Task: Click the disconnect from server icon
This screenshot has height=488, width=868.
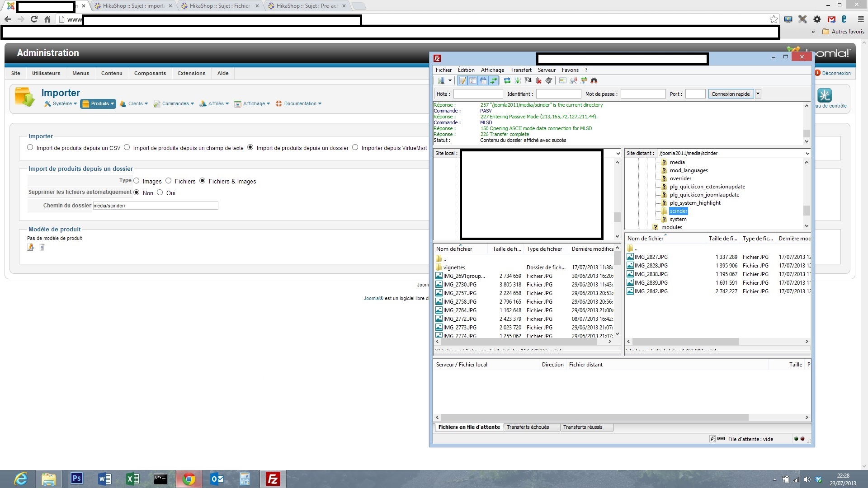Action: pos(538,80)
